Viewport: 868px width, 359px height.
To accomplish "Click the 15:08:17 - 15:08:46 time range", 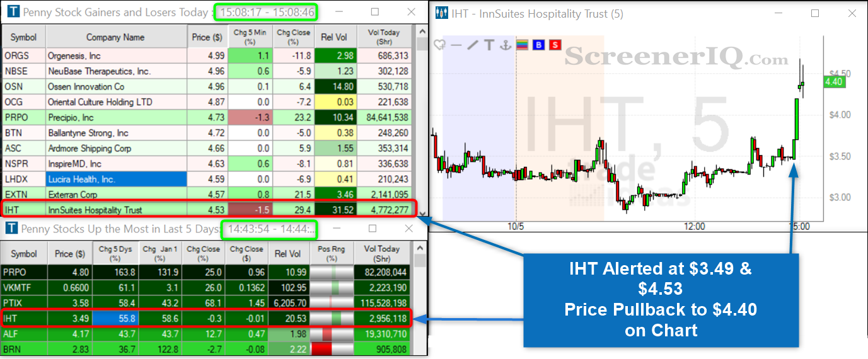I will [x=265, y=12].
